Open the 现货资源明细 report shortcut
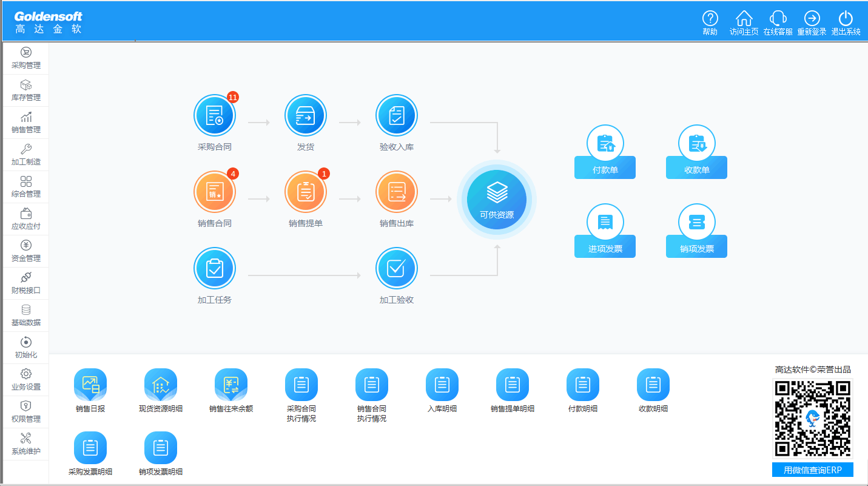 (161, 391)
